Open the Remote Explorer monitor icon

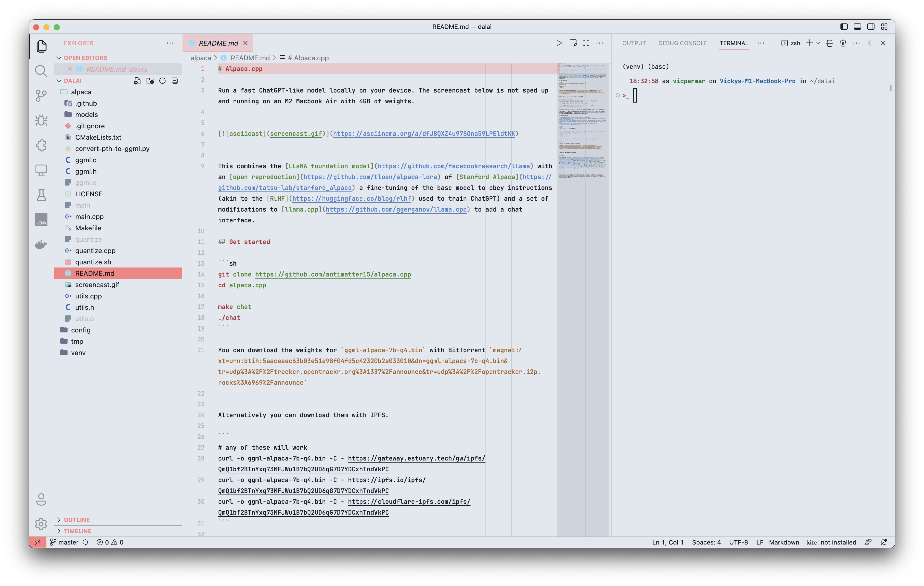[x=41, y=170]
